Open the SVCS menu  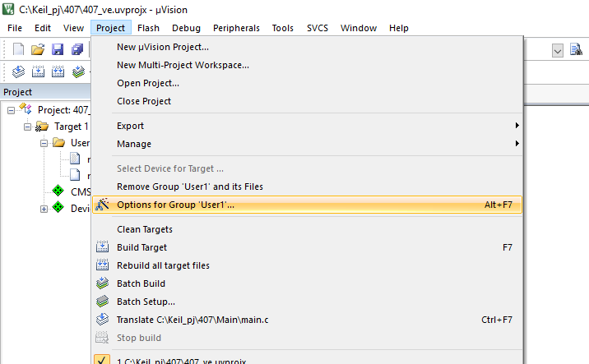click(318, 28)
